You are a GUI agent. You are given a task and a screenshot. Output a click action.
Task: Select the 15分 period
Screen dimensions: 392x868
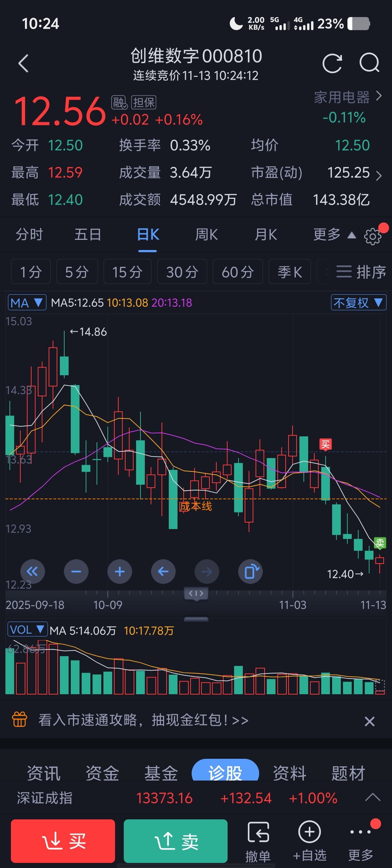tap(127, 271)
